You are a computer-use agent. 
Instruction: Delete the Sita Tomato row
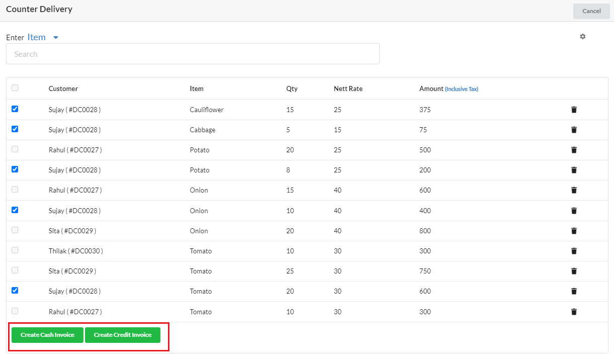pyautogui.click(x=574, y=271)
